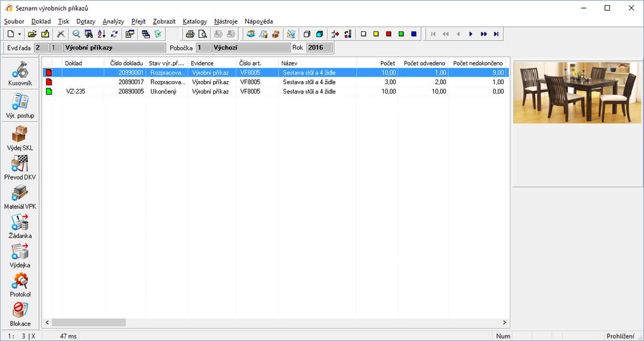Click the A-Z sort toolbar icon

click(101, 34)
